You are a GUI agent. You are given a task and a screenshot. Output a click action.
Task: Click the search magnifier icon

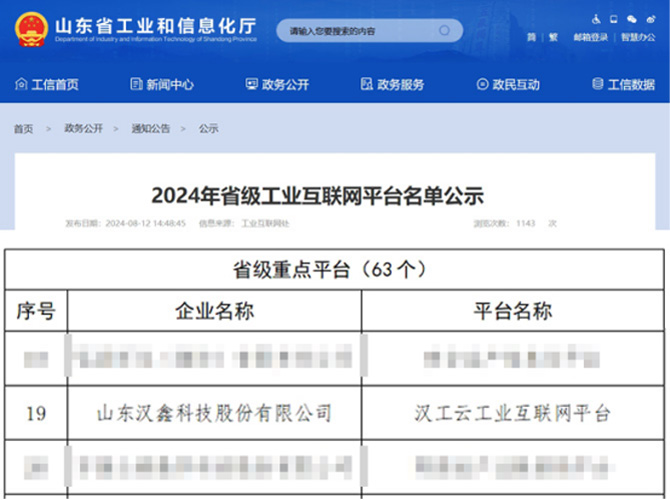coord(444,31)
